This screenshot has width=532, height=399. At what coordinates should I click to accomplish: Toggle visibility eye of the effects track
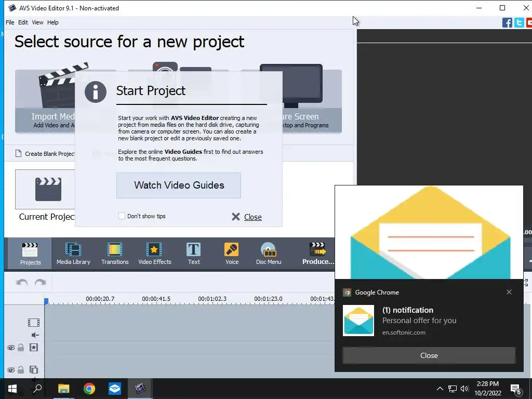point(11,348)
